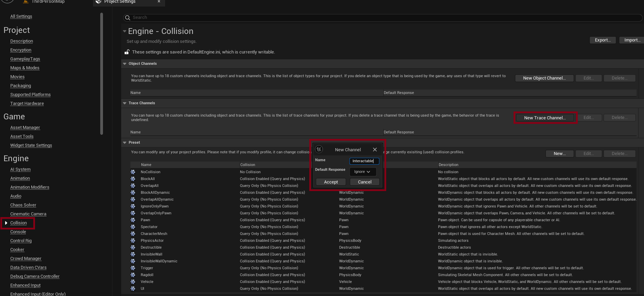Click the gear icon beside NoCollision preset
Image resolution: width=644 pixels, height=296 pixels.
133,172
